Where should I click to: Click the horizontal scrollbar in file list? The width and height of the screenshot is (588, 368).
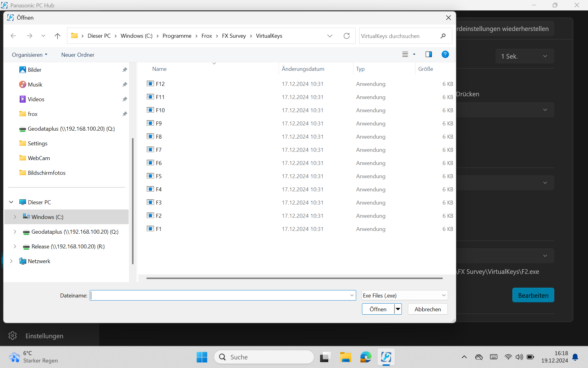point(294,278)
